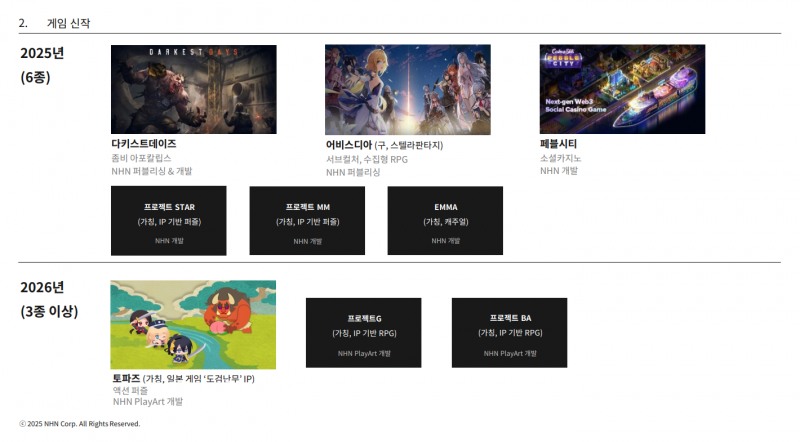Click the 서브컬처, 수집형 RPG genre text
The image size is (800, 442).
pos(369,159)
